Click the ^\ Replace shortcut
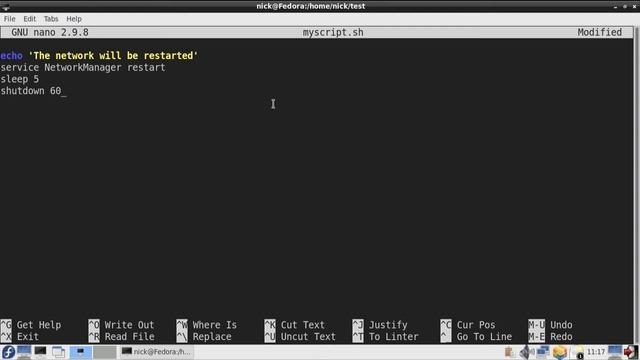 204,337
